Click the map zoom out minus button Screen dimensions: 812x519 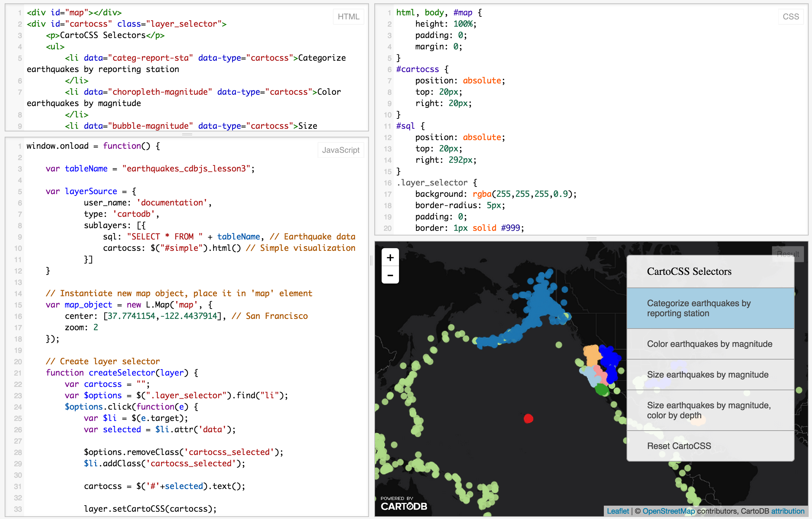tap(390, 275)
